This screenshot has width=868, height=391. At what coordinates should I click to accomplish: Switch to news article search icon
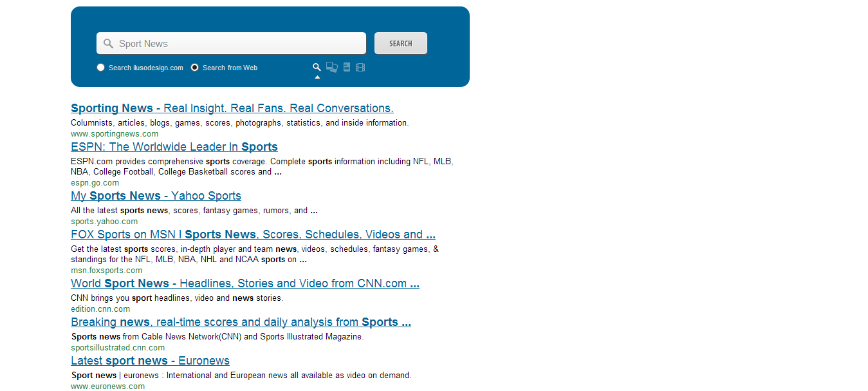point(347,67)
